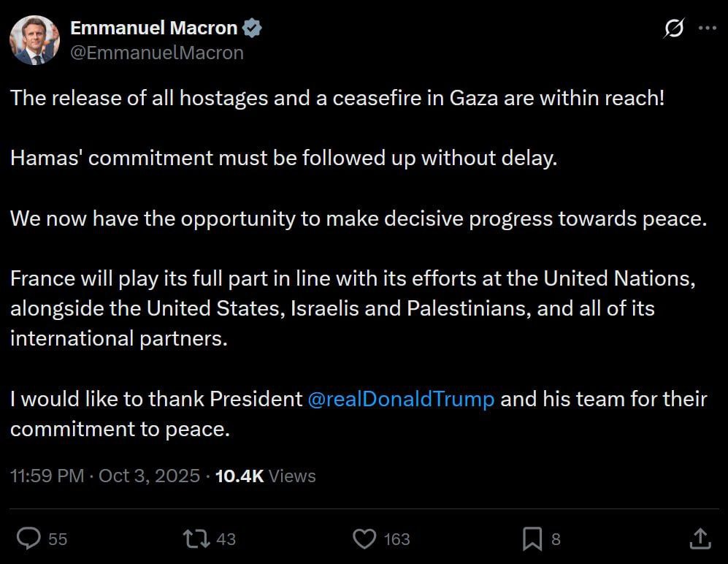The width and height of the screenshot is (728, 564).
Task: Share the post via the upload arrow icon
Action: pos(700,539)
